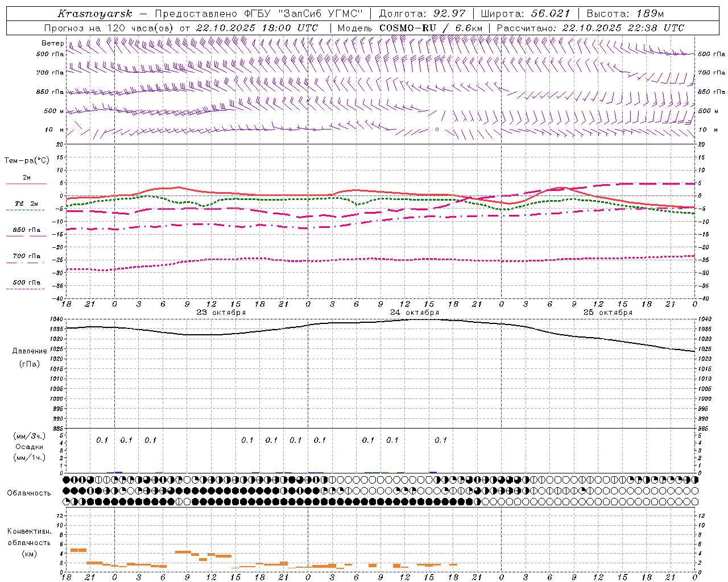Click the Конвективн. label text
The width and height of the screenshot is (728, 582).
[x=29, y=531]
